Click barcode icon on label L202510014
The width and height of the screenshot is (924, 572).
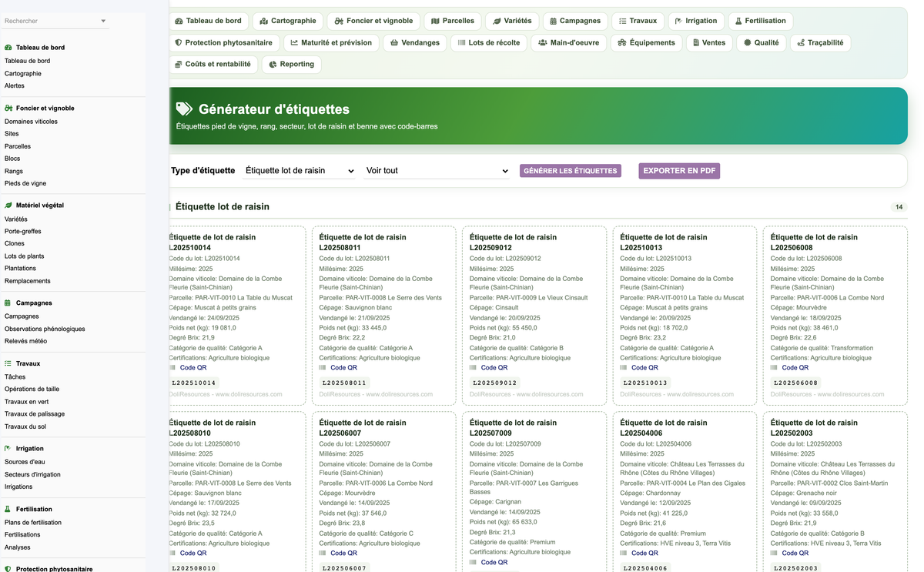[x=172, y=368]
